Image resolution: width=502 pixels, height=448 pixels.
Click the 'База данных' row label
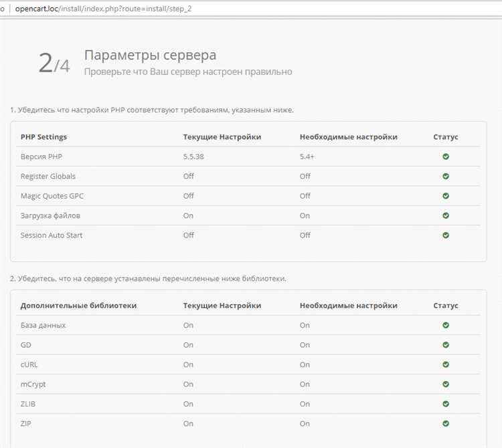point(44,326)
